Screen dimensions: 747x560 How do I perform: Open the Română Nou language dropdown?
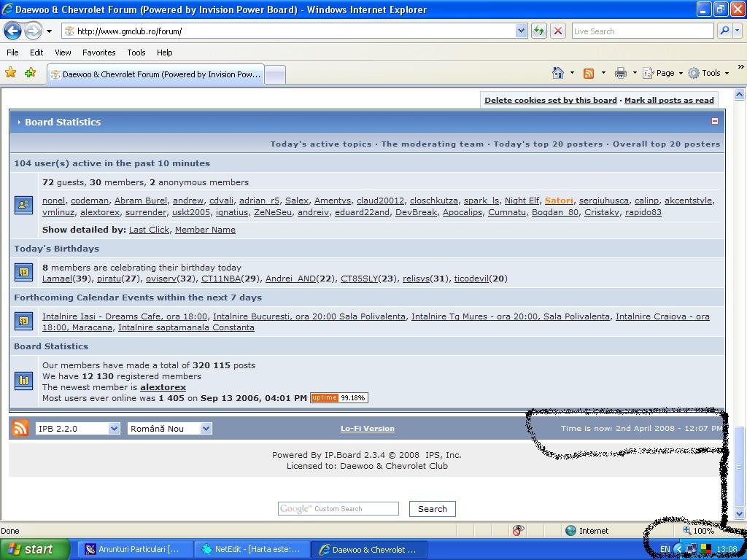click(x=169, y=429)
